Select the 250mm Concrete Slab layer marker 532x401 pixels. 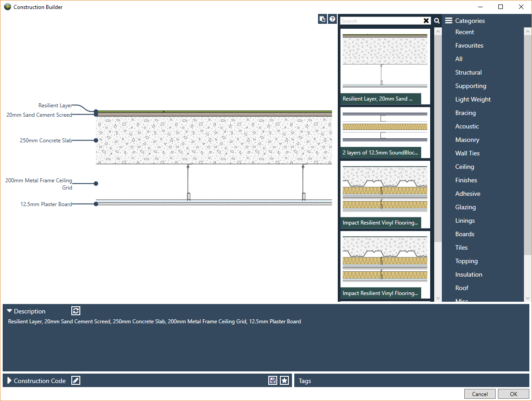[96, 140]
